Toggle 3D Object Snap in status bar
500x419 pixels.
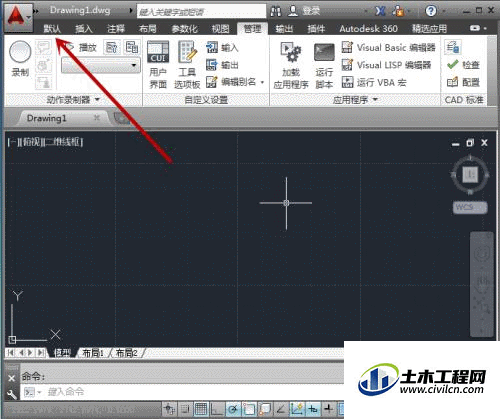click(x=265, y=409)
